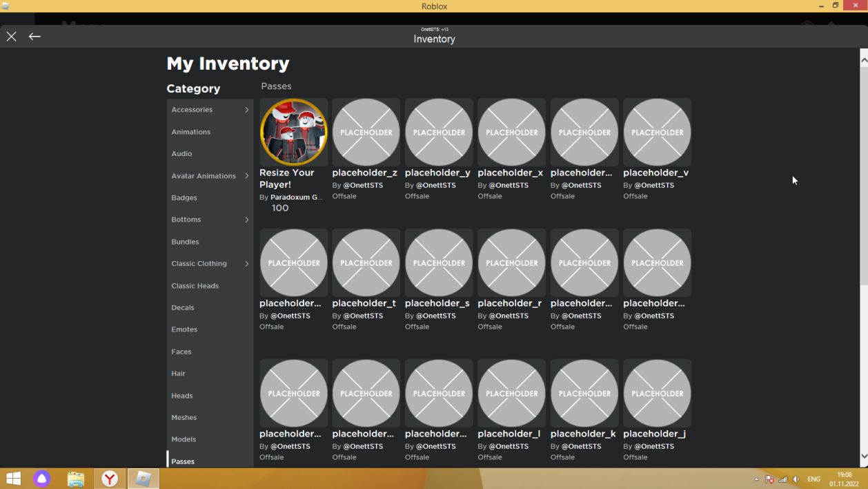Select the Badges category
Screen dimensions: 868x489
tap(210, 198)
